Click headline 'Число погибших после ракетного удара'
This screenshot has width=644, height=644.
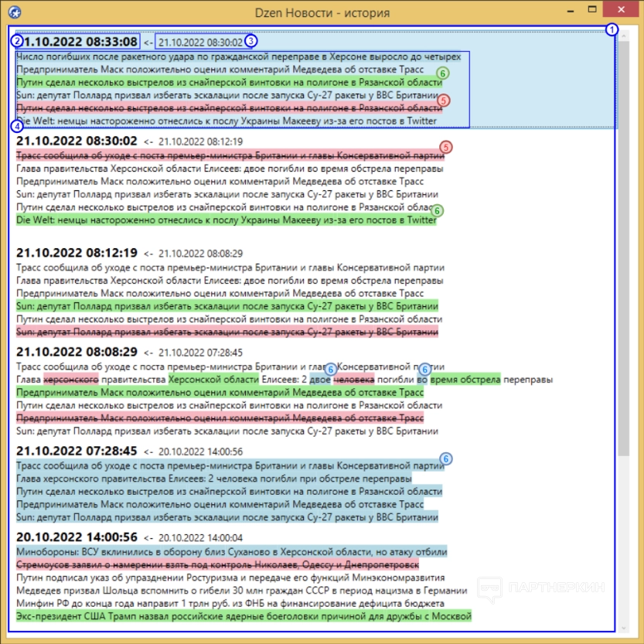click(238, 56)
